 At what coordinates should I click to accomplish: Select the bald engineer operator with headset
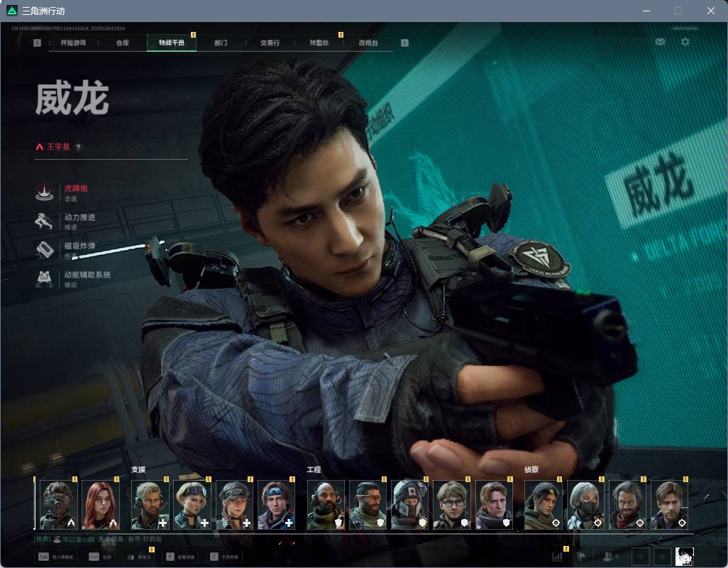(326, 505)
